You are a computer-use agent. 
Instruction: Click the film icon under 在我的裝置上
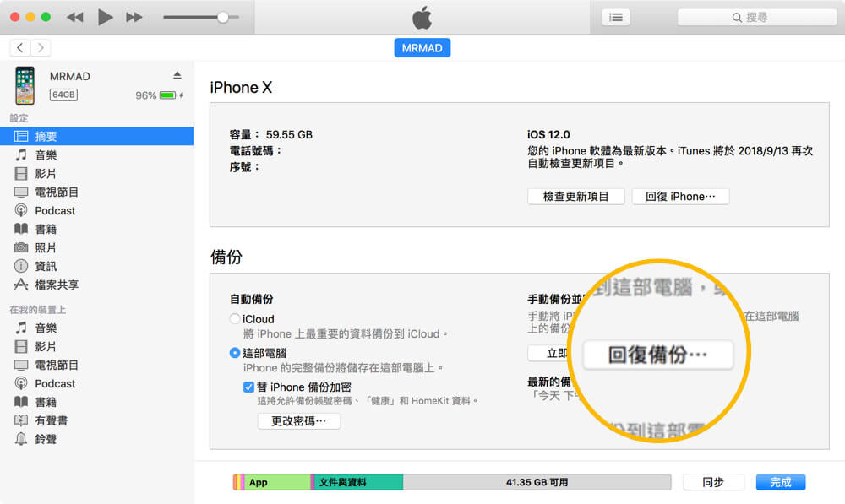(x=21, y=346)
